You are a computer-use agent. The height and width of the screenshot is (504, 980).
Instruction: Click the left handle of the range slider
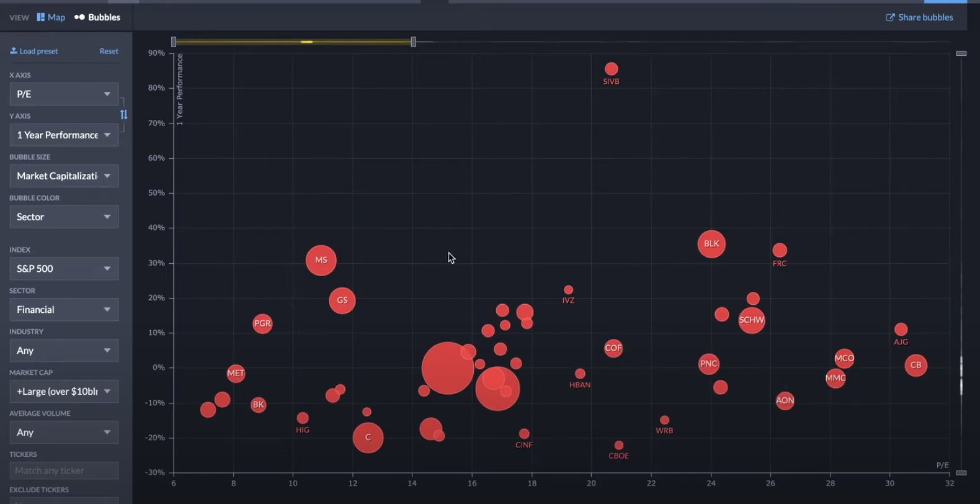[174, 42]
